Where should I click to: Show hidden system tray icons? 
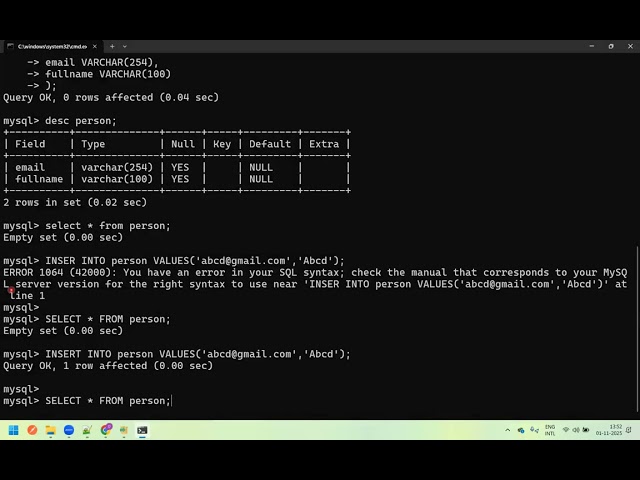coord(507,430)
